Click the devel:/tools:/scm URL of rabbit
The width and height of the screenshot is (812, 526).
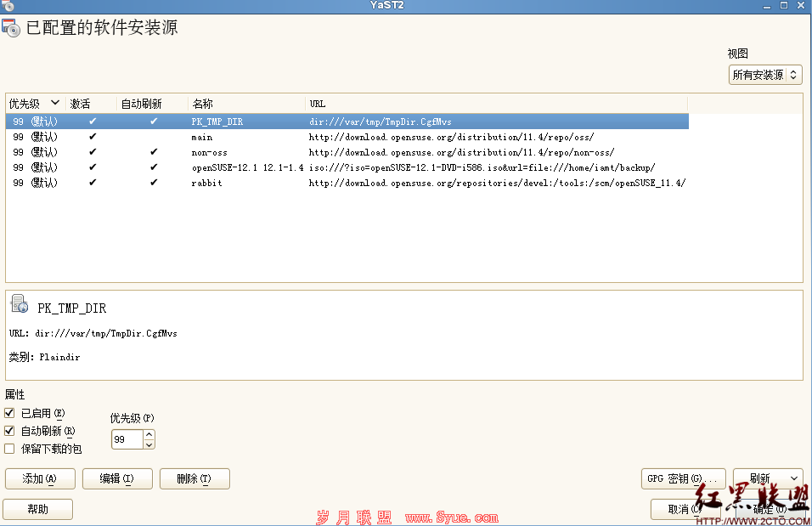[497, 183]
